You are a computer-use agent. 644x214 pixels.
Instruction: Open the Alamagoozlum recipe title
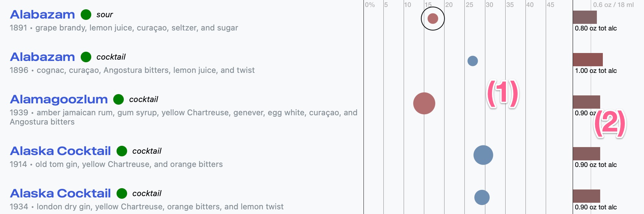(x=59, y=99)
